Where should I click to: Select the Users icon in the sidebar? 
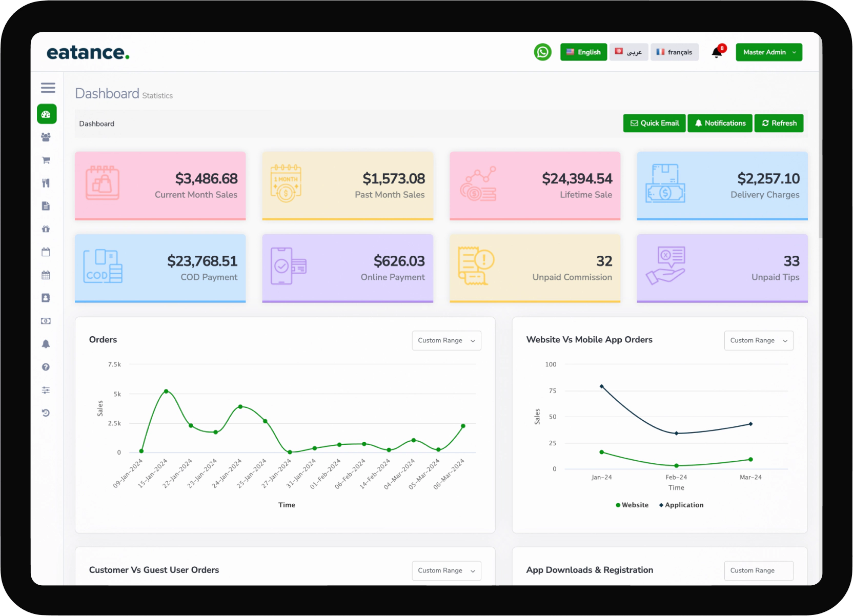(x=46, y=137)
